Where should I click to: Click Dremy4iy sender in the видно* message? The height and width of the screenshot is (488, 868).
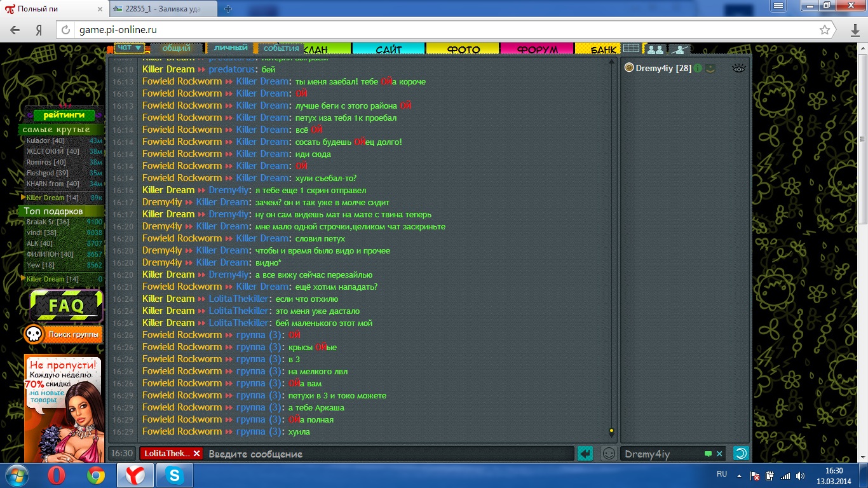tap(162, 262)
